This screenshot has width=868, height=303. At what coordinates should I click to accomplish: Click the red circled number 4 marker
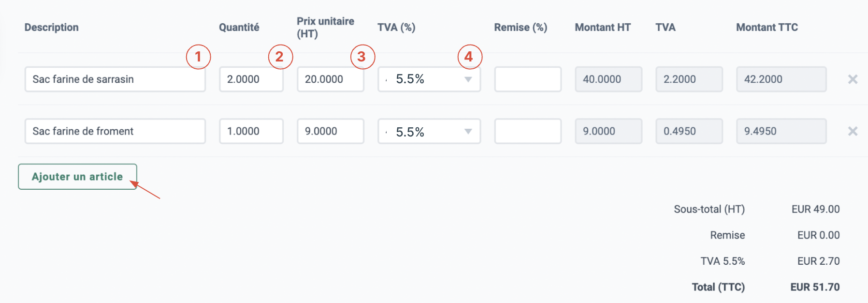coord(470,57)
